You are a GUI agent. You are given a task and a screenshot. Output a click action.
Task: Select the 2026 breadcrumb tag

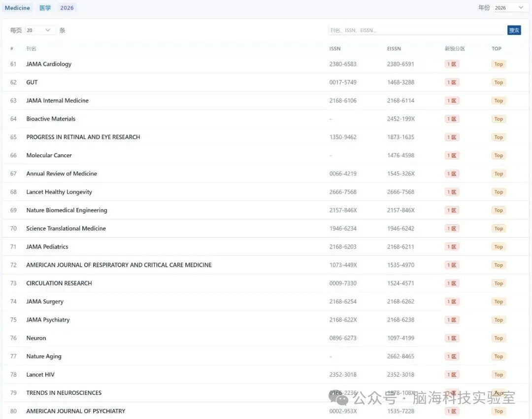[67, 8]
